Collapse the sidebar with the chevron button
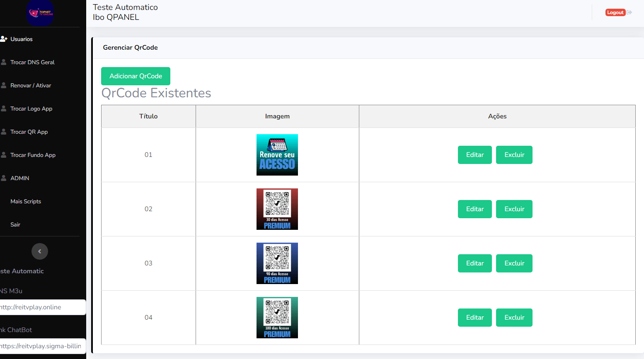The image size is (644, 359). [40, 251]
